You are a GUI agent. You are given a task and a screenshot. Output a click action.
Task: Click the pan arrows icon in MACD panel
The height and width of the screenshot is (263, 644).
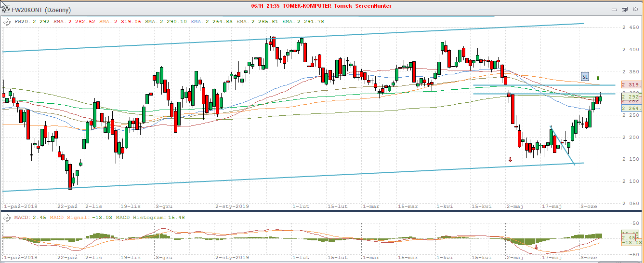point(7,218)
